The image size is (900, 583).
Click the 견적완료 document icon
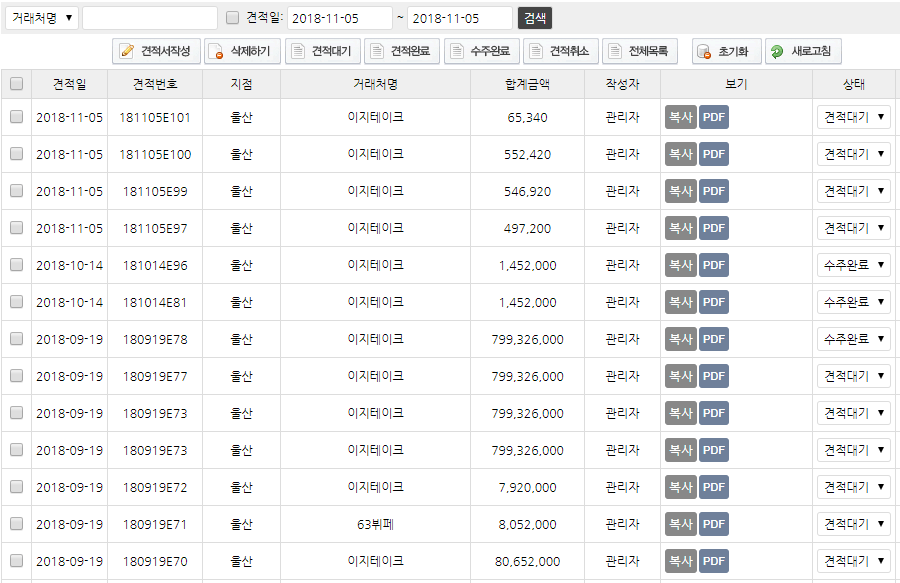click(x=377, y=51)
